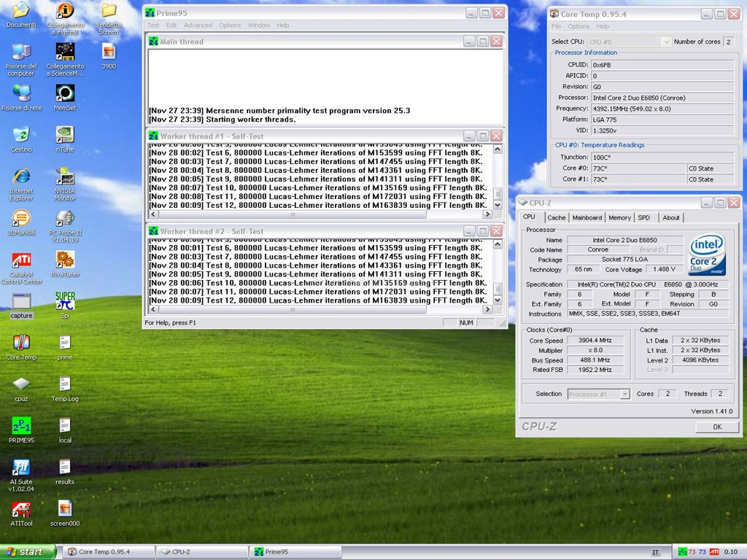This screenshot has width=747, height=560.
Task: Click scroll up arrow in Worker thread #2
Action: click(x=498, y=244)
